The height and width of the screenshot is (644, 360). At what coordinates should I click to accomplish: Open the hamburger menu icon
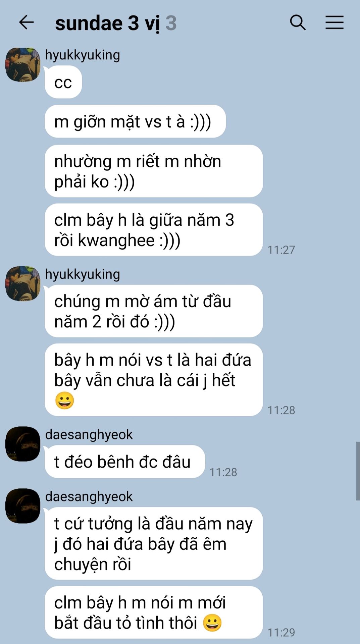click(335, 22)
